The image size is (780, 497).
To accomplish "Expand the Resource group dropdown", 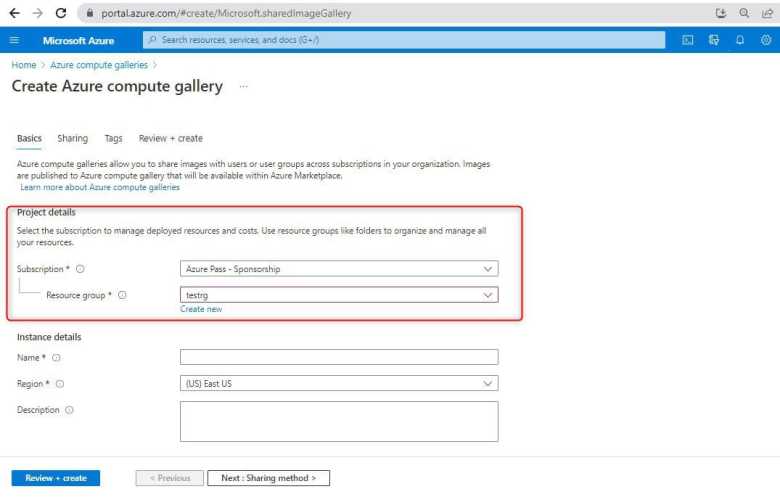I will pos(339,295).
